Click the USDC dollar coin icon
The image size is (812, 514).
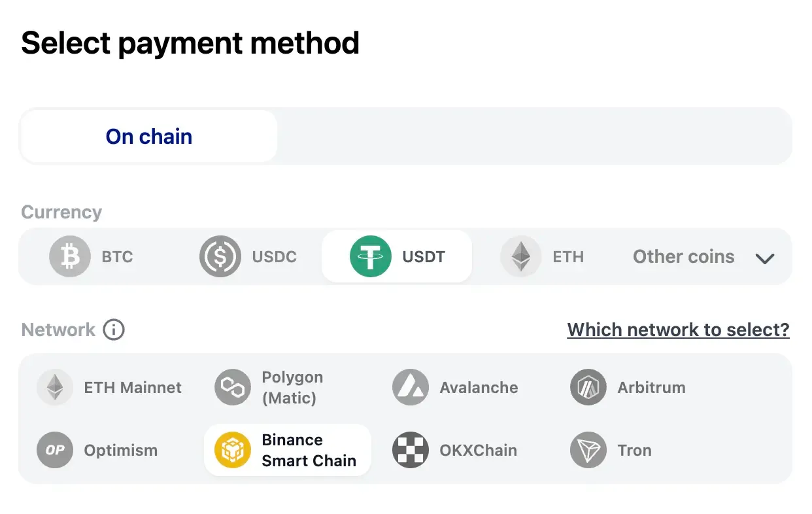click(x=220, y=256)
